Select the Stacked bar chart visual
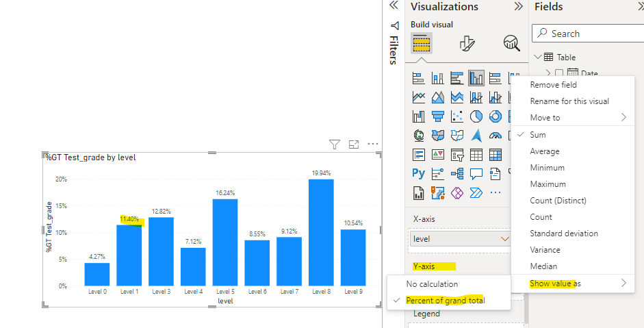Screen dimensions: 644x328 [x=419, y=77]
